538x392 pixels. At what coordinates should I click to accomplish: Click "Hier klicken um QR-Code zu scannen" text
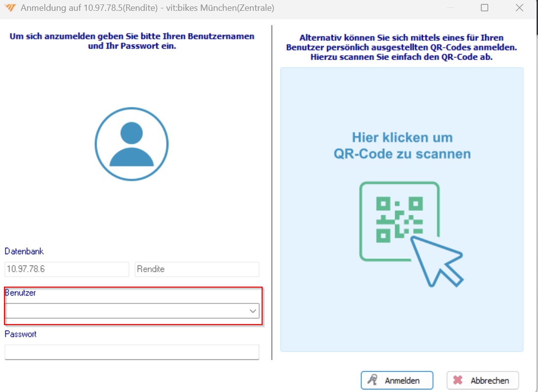pos(402,146)
